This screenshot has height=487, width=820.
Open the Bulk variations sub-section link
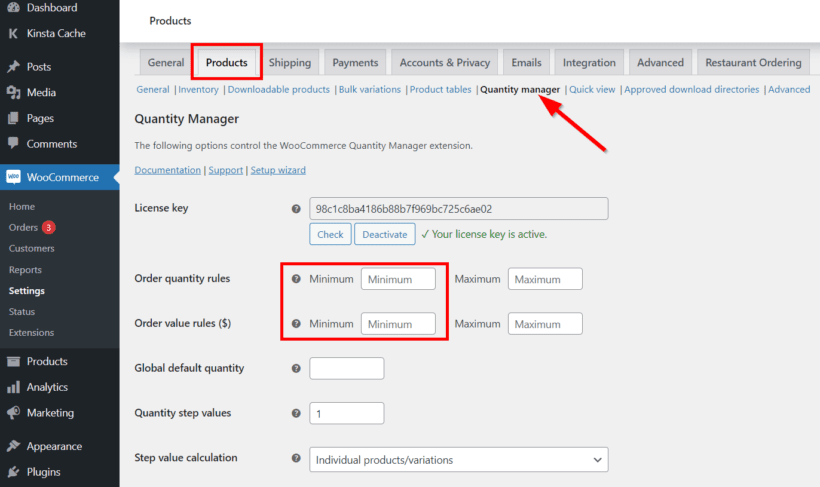369,90
